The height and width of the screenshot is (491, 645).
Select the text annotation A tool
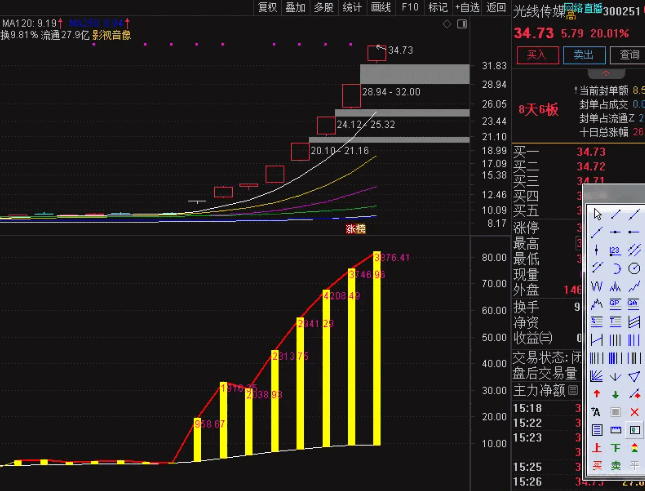pyautogui.click(x=596, y=412)
